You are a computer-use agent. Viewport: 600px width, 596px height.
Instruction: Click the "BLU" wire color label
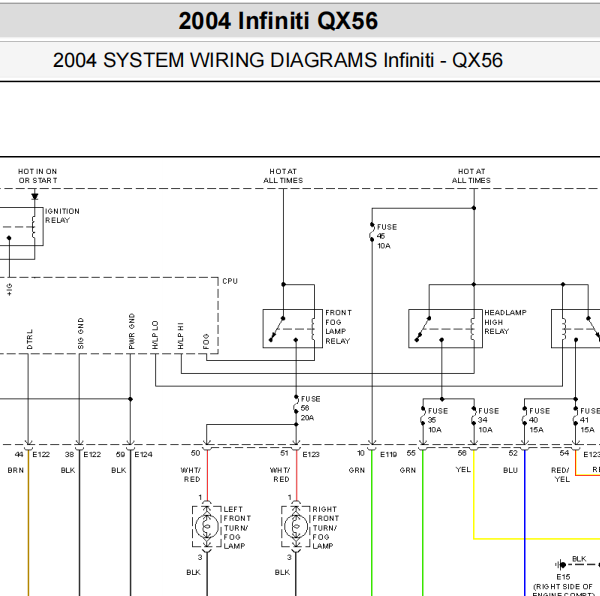click(510, 471)
